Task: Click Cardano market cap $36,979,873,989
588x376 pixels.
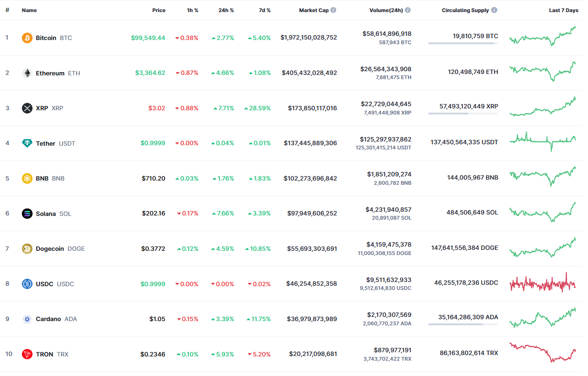Action: [312, 319]
